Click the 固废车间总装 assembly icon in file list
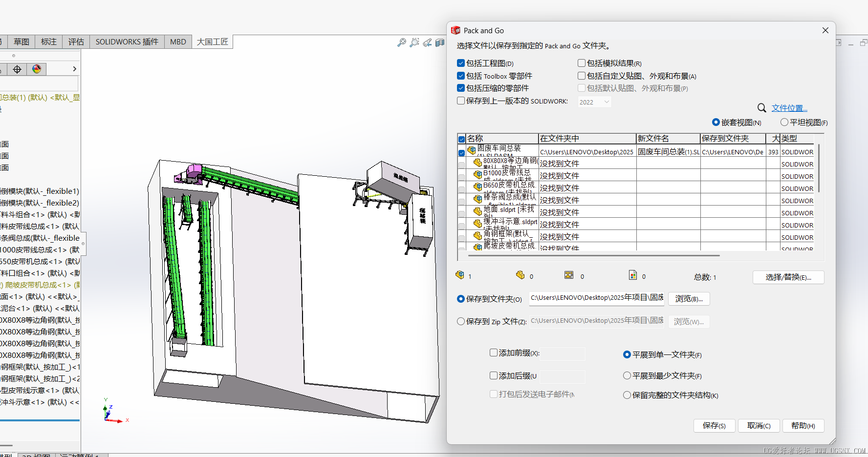The width and height of the screenshot is (868, 457). coord(472,151)
